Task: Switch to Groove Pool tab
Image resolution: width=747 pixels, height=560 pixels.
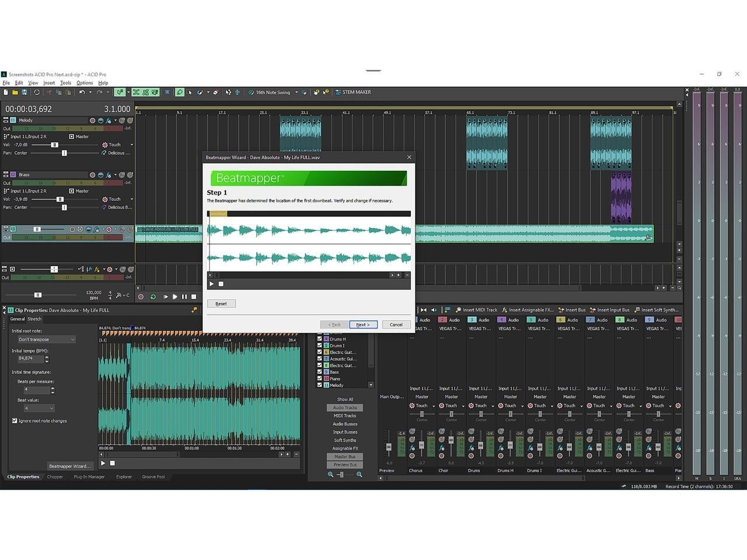Action: pos(153,477)
